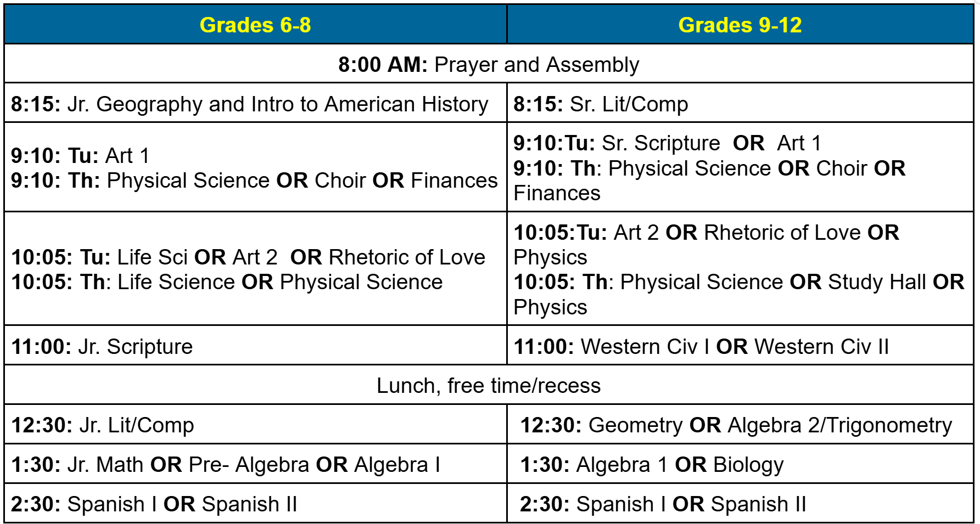Select the 1:30 Algebra 1 OR Biology cell
Viewport: 980px width, 524px height.
click(x=740, y=464)
